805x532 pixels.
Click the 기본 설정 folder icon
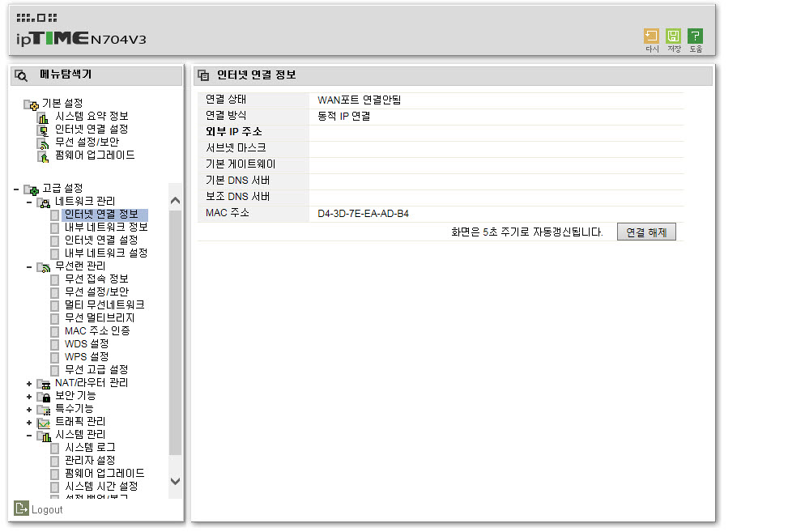31,104
